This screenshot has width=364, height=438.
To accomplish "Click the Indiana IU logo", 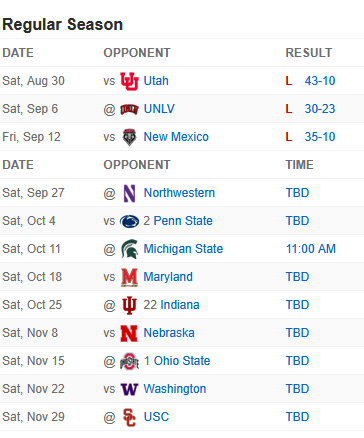I will [x=129, y=305].
